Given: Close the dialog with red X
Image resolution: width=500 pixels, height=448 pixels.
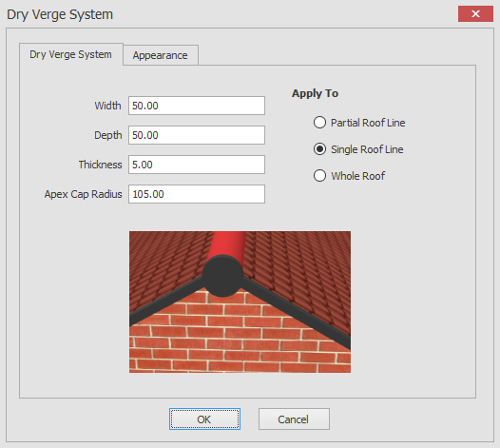Looking at the screenshot, I should tap(475, 13).
